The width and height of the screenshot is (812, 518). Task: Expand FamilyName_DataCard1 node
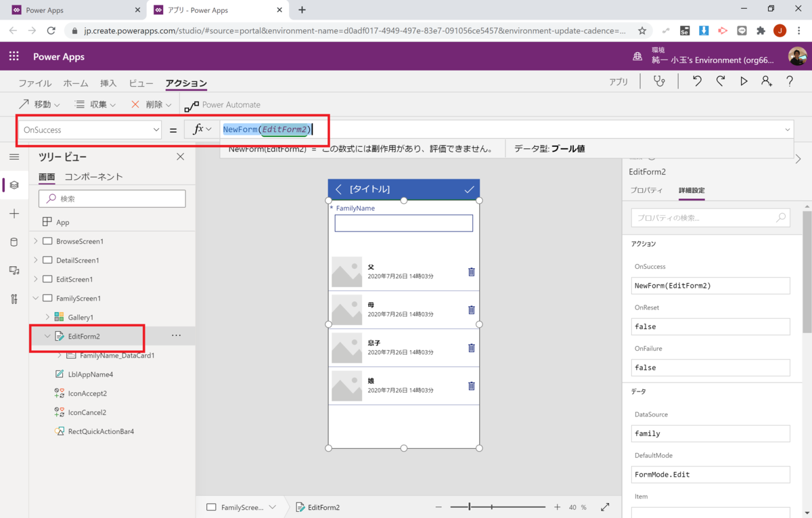point(60,355)
